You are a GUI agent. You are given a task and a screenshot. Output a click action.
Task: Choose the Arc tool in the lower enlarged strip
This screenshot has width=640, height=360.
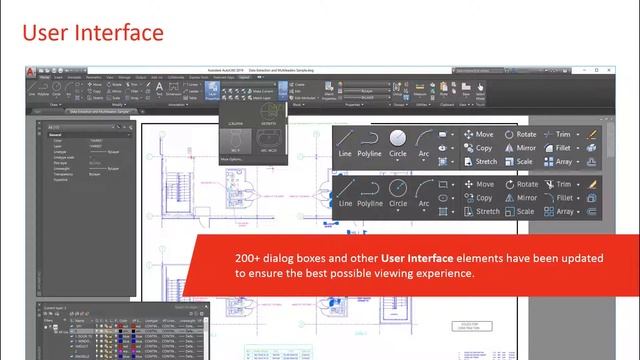click(424, 193)
